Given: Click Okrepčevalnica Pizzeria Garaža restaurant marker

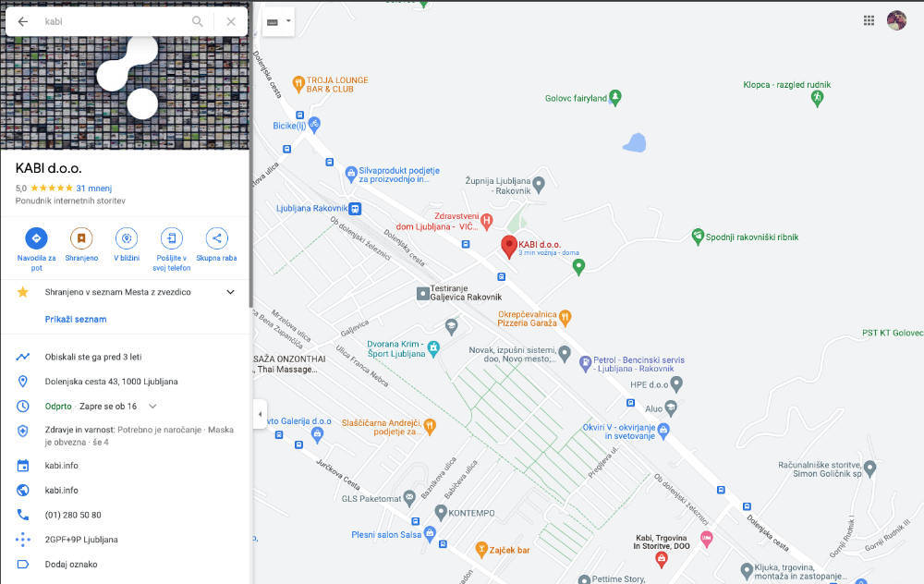Looking at the screenshot, I should pyautogui.click(x=565, y=318).
